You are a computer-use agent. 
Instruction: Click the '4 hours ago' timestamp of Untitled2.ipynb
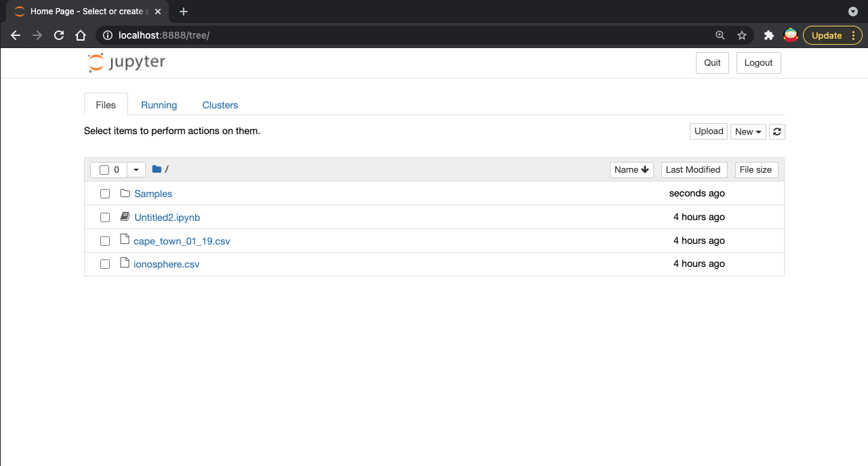coord(699,217)
